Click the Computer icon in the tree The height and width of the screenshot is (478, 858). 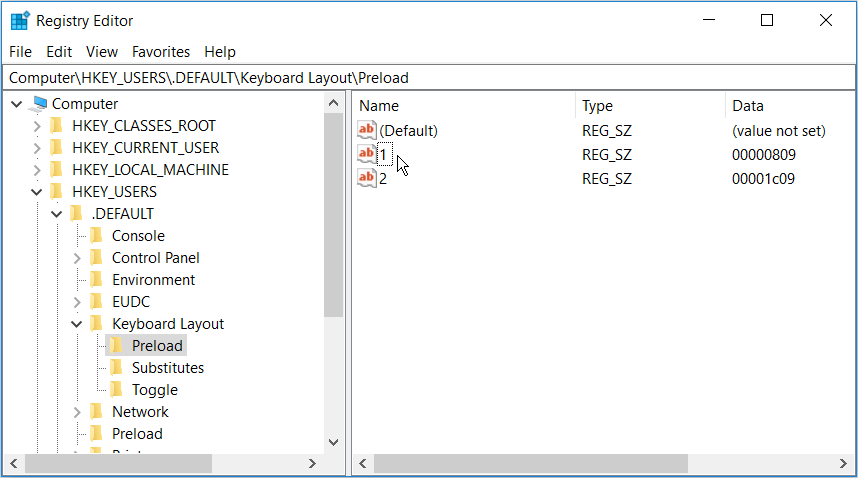pyautogui.click(x=40, y=104)
